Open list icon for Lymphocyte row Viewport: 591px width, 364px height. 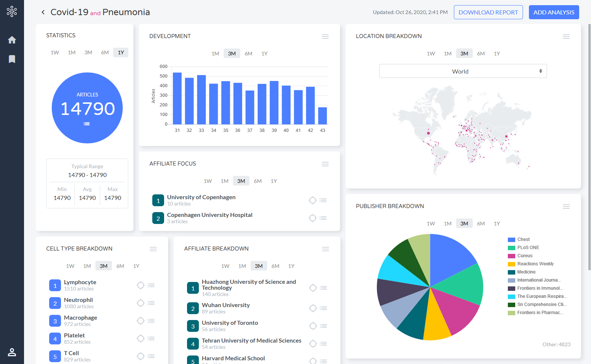click(x=151, y=285)
